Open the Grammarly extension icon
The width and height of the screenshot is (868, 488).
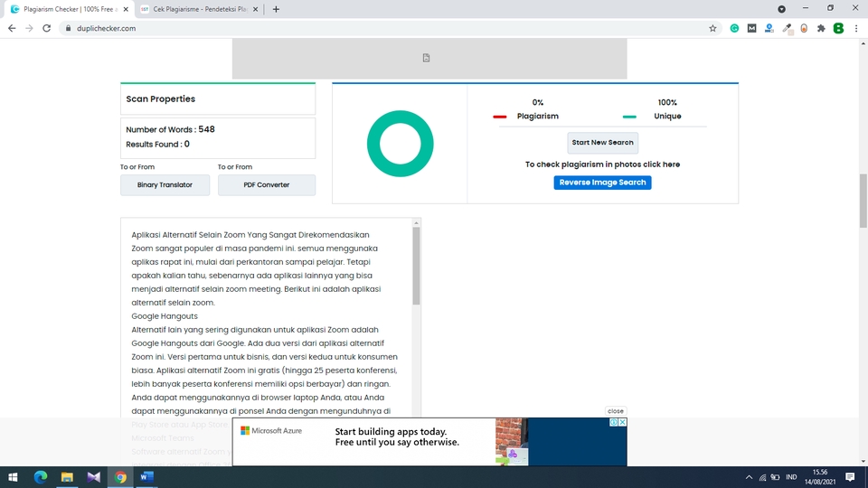click(x=734, y=28)
